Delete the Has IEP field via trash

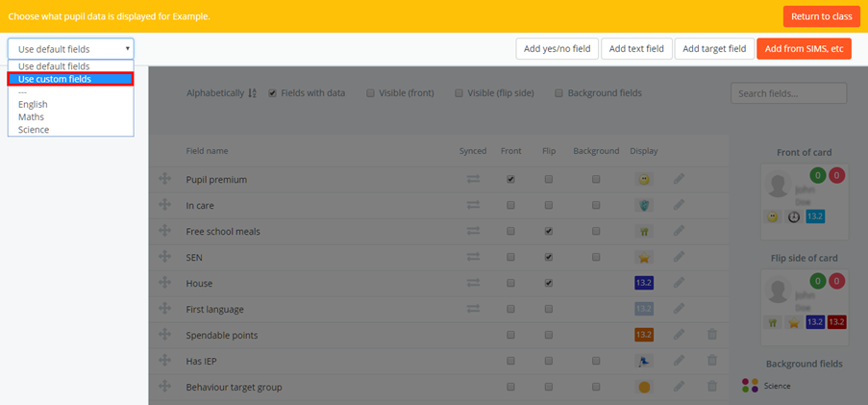(712, 361)
